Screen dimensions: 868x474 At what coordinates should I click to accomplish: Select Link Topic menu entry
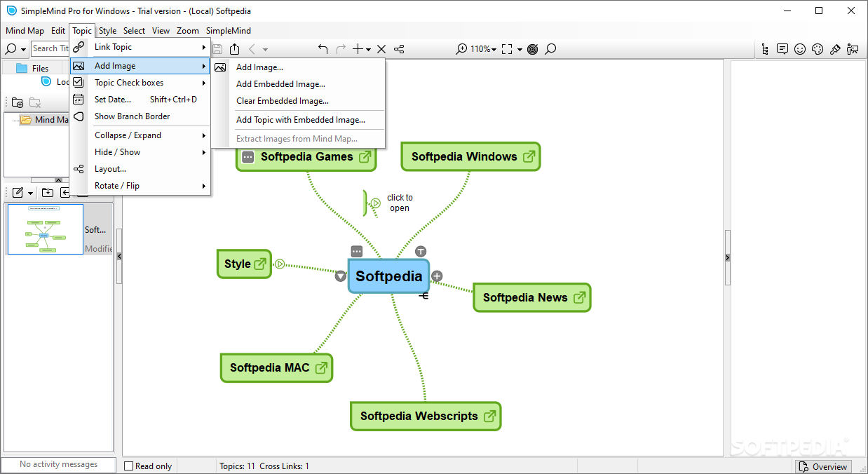140,47
